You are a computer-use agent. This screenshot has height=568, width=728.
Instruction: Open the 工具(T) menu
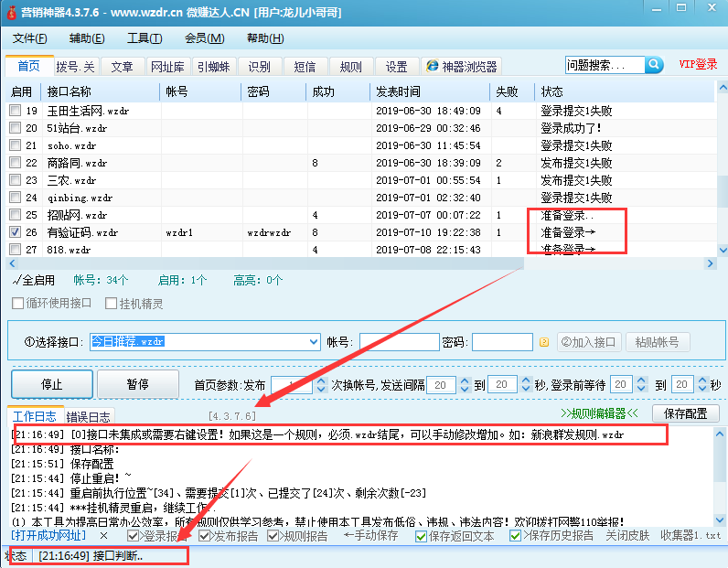point(145,38)
